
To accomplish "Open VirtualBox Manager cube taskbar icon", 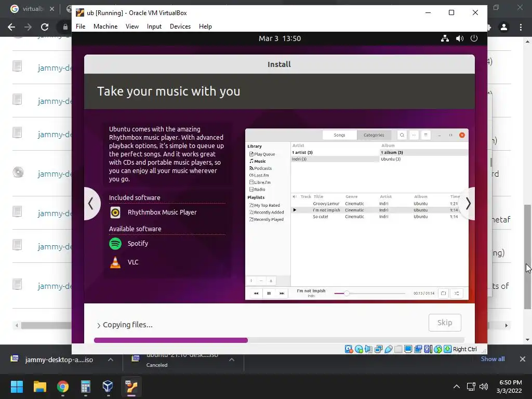I will click(x=108, y=387).
